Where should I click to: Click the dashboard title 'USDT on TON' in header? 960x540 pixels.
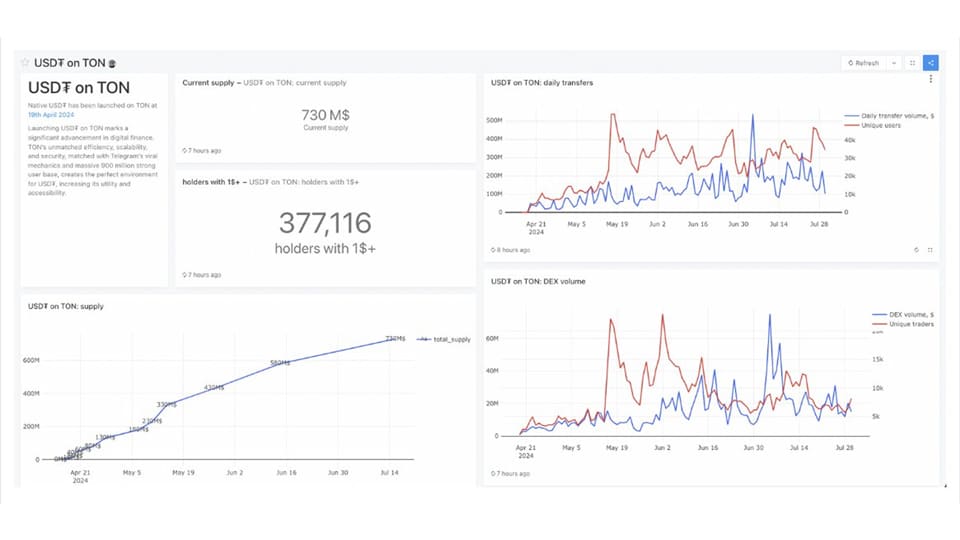[x=69, y=62]
